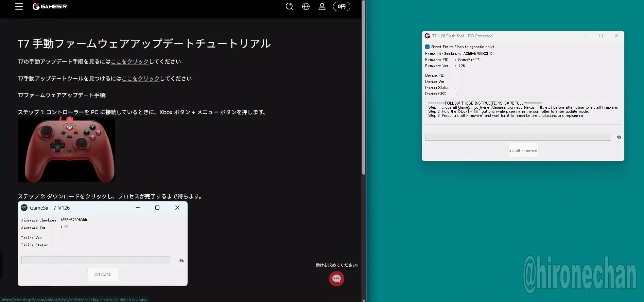644x302 pixels.
Task: Click the browser page vertical scrollbar thumb
Action: coord(364,88)
